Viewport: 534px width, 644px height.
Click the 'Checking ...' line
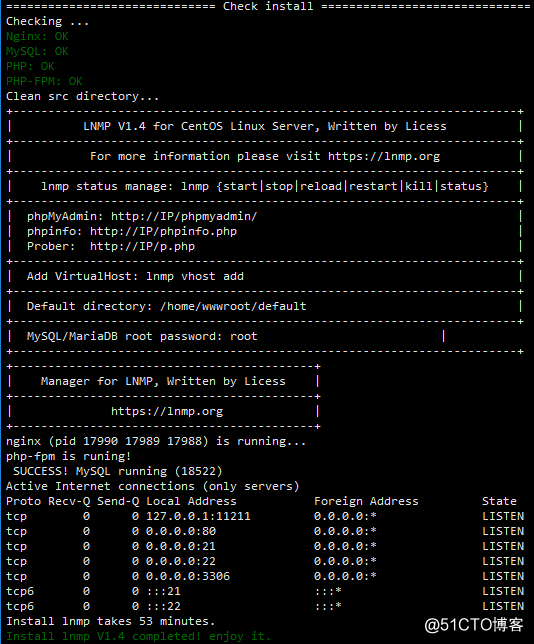[47, 21]
